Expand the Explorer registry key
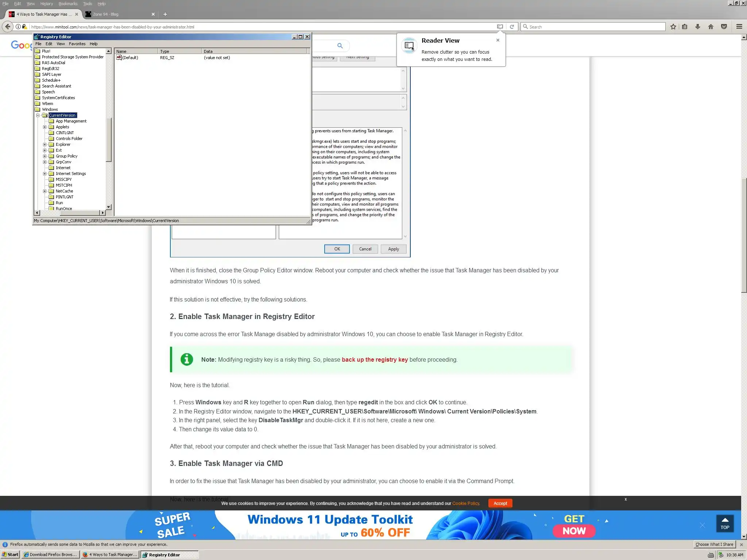The height and width of the screenshot is (560, 747). coord(45,144)
